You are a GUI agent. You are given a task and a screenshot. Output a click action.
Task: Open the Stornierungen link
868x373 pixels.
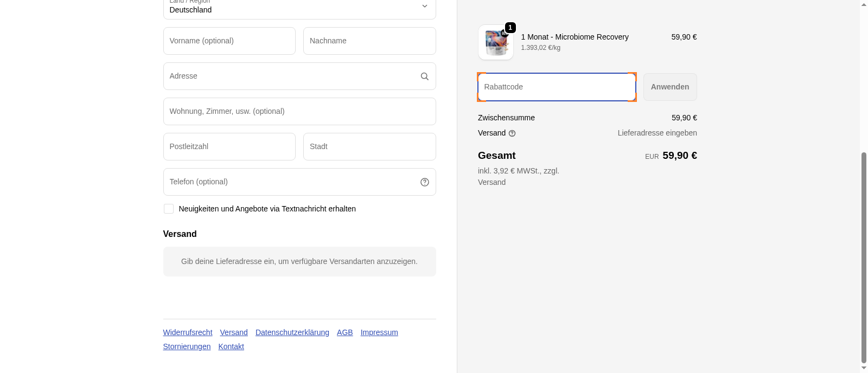point(187,346)
